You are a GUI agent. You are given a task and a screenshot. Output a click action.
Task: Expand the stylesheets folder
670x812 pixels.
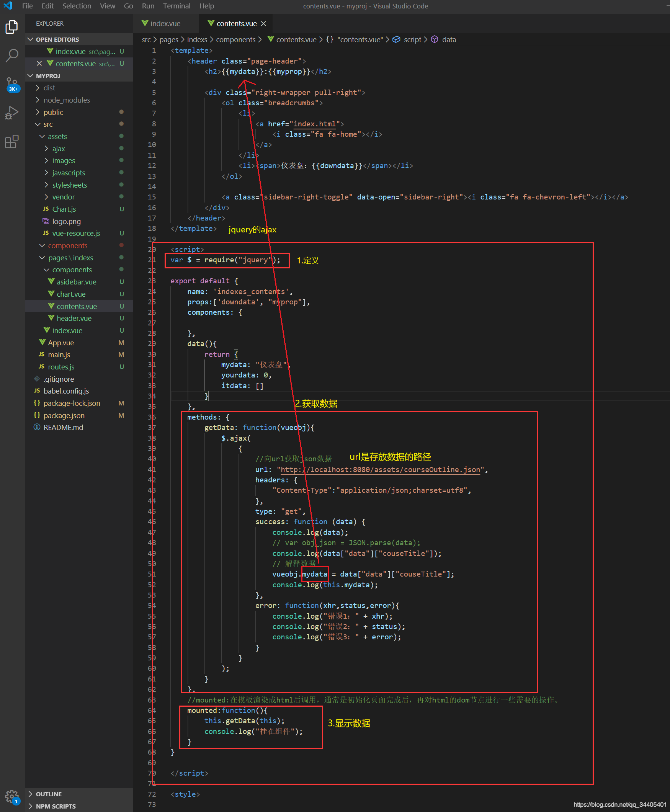click(x=46, y=185)
